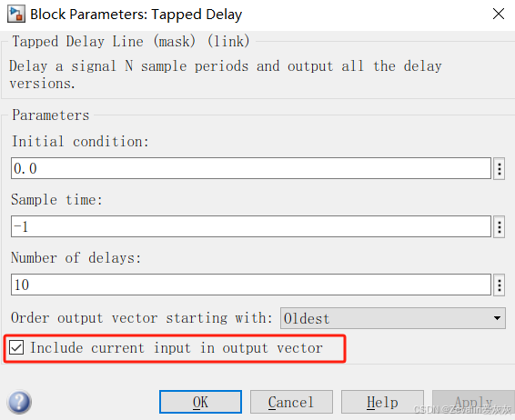Toggle Include current input in output vector
This screenshot has height=420, width=515.
coord(16,347)
